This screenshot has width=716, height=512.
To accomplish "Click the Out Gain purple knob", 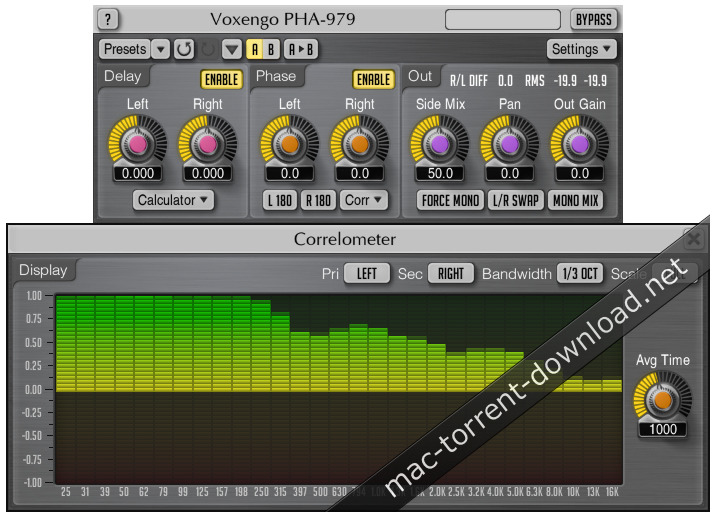I will [x=579, y=144].
